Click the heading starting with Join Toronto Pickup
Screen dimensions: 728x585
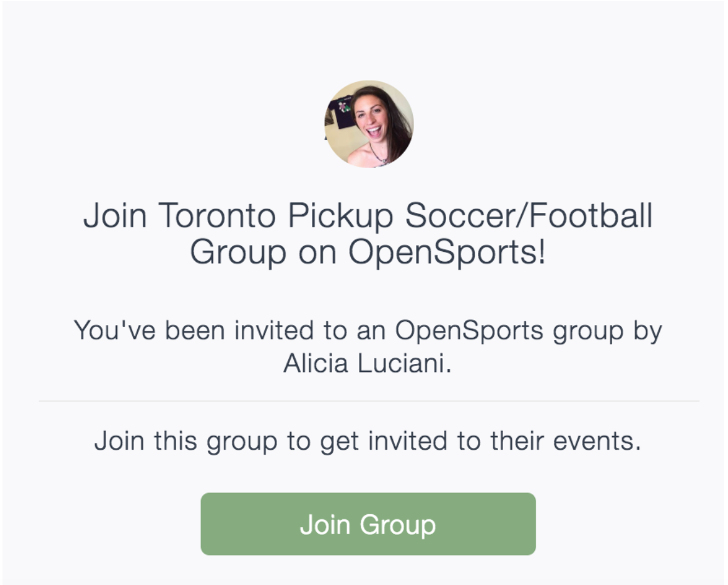click(x=368, y=234)
